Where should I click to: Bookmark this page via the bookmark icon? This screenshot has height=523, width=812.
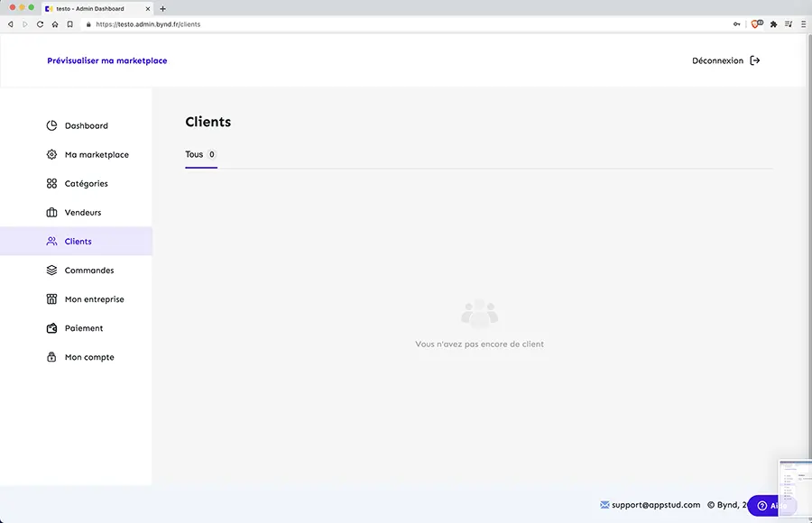click(x=69, y=24)
